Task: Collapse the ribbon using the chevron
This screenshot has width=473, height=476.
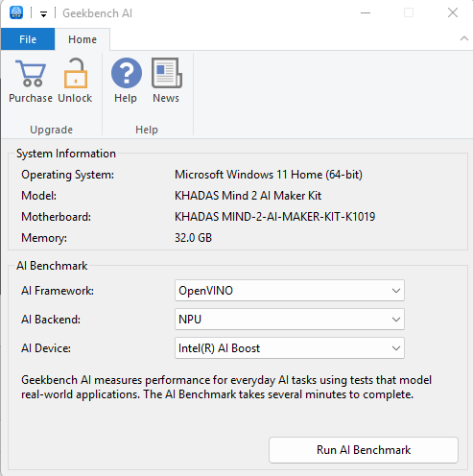Action: click(464, 39)
